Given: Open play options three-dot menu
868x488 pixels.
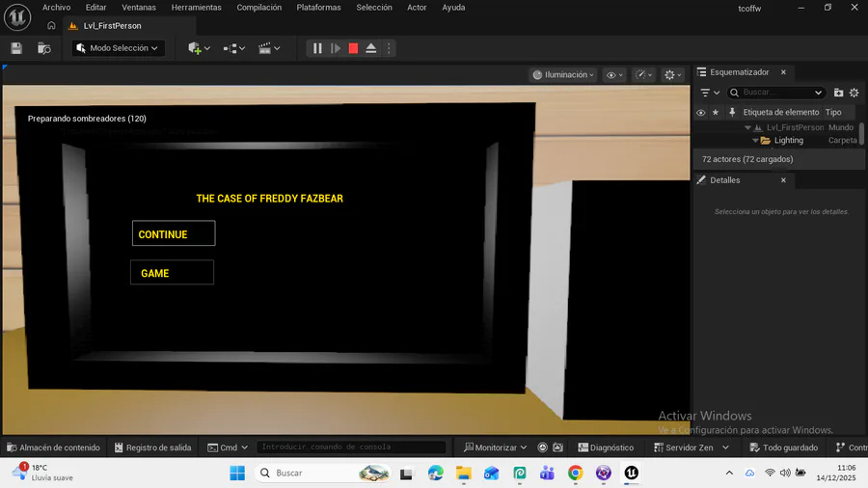Looking at the screenshot, I should click(389, 48).
